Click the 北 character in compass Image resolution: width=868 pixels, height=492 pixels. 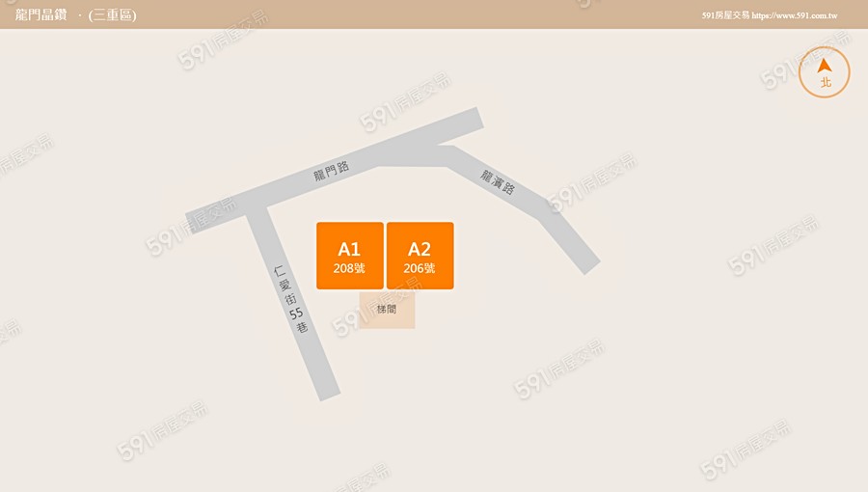pyautogui.click(x=826, y=82)
